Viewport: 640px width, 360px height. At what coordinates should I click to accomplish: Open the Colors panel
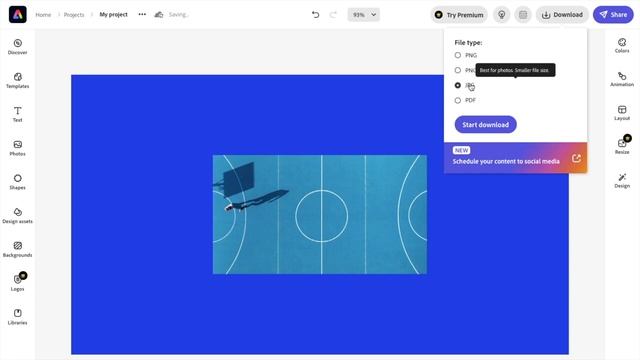pyautogui.click(x=622, y=45)
